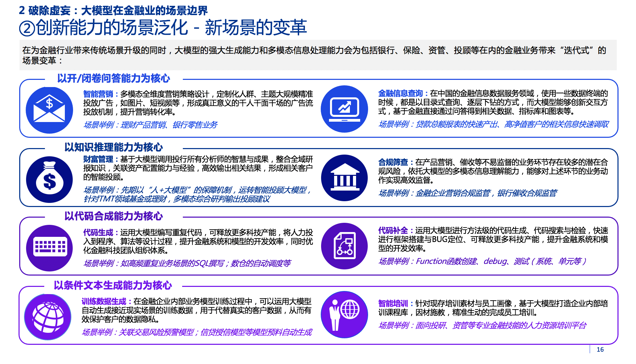This screenshot has width=636, height=364.
Task: Click the italic example about 贷款总额报表的快速产出
Action: point(494,124)
